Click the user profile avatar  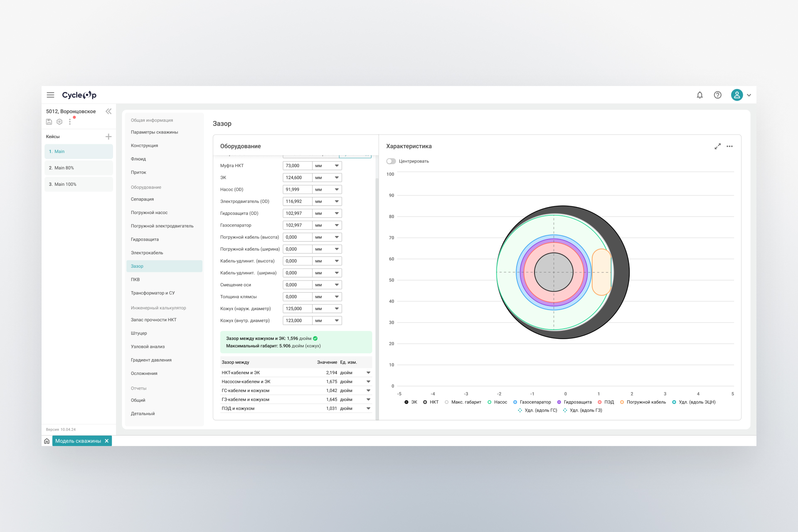coord(736,95)
